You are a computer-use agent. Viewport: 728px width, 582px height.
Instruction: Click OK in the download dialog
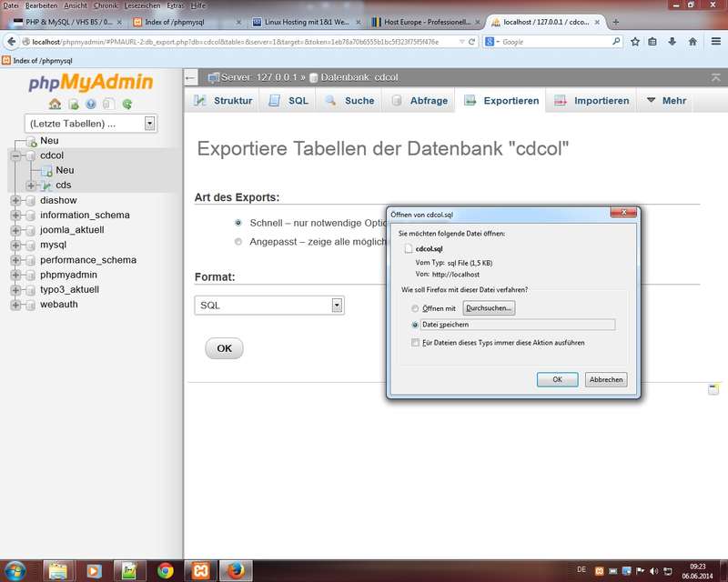[x=557, y=379]
